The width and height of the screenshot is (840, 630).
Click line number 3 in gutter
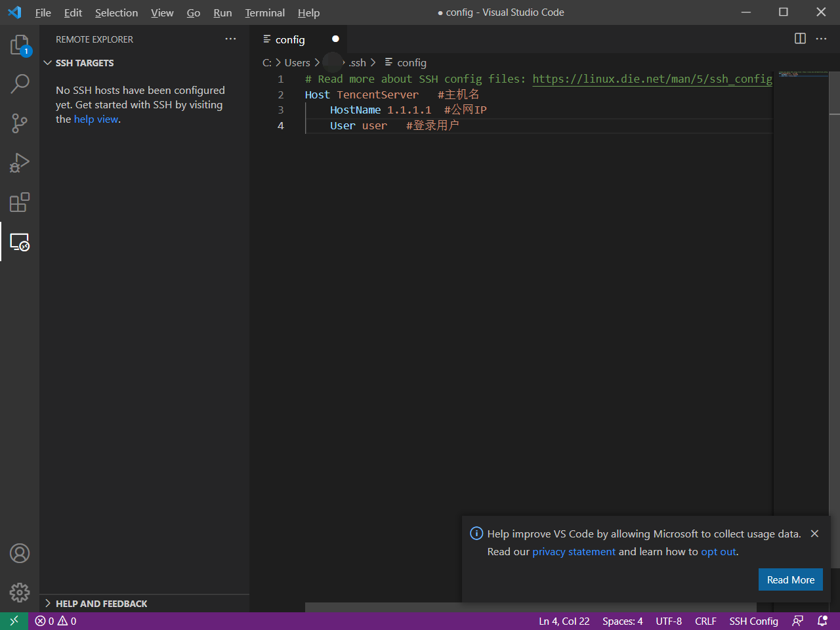click(281, 110)
